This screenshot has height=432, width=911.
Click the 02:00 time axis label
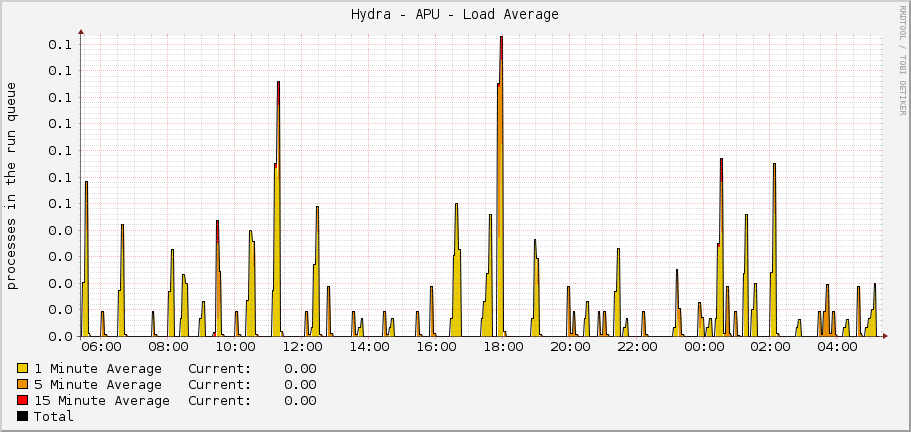click(771, 347)
